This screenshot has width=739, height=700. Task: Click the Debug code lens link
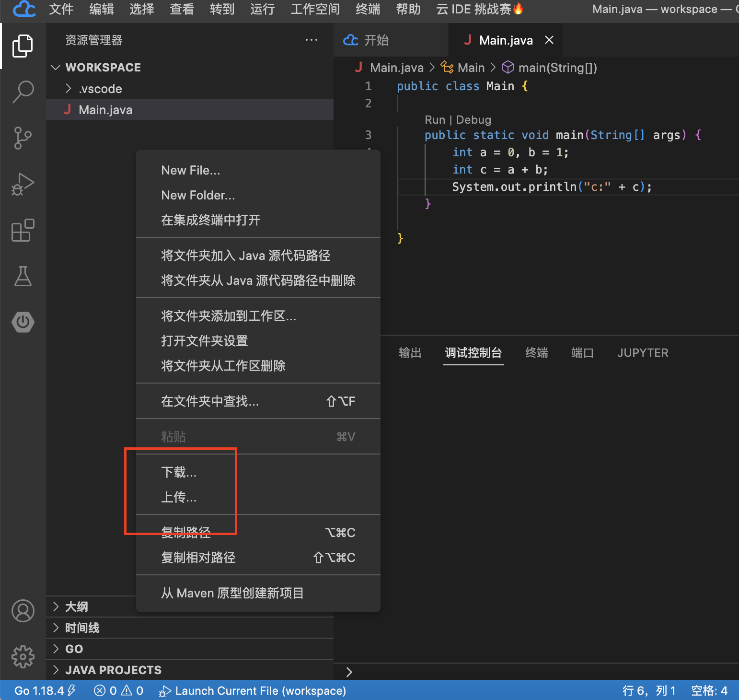(473, 120)
